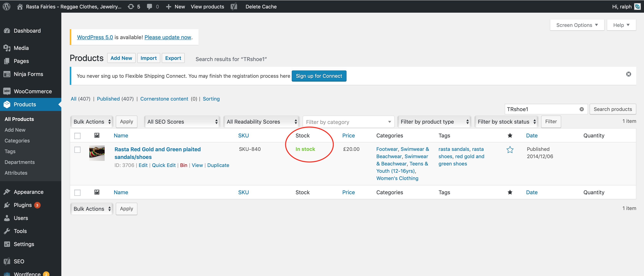Click the WordPress 5.0 link

[95, 37]
